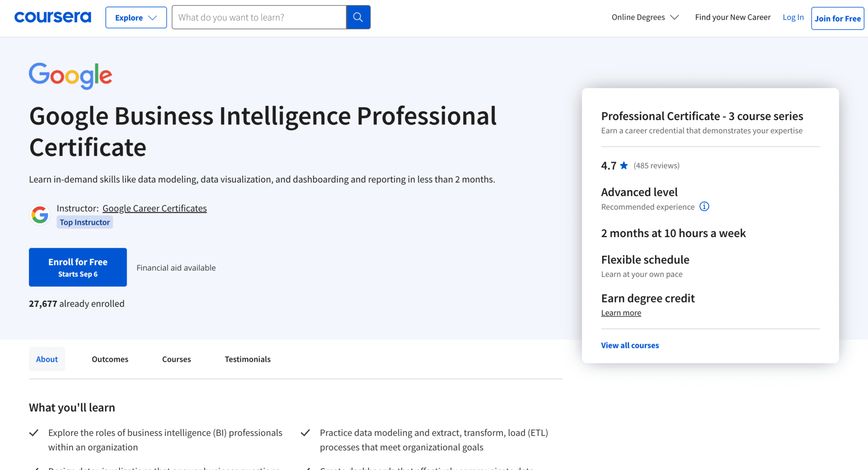Click View all courses
This screenshot has width=868, height=470.
pos(630,345)
